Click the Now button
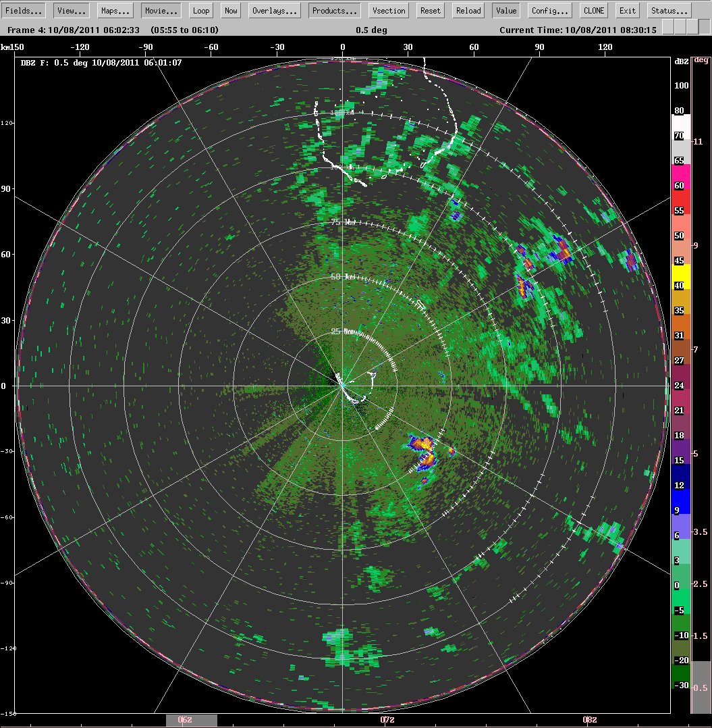The image size is (712, 728). tap(231, 11)
